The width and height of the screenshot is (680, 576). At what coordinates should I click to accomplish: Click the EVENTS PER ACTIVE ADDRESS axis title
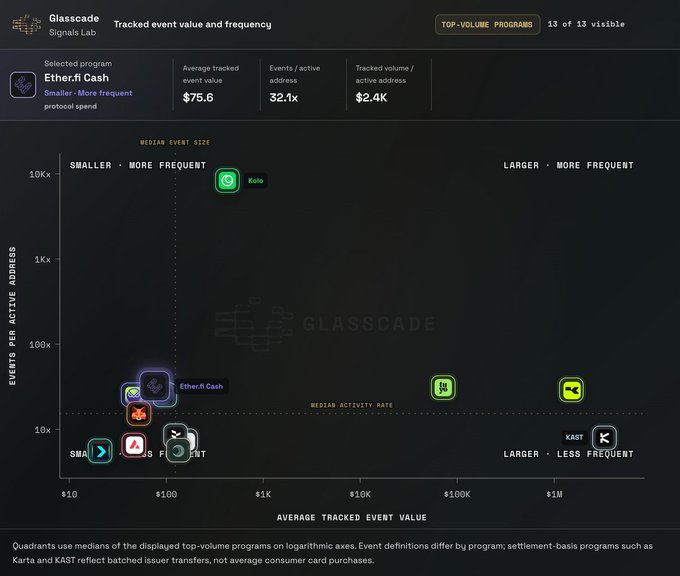(x=12, y=316)
